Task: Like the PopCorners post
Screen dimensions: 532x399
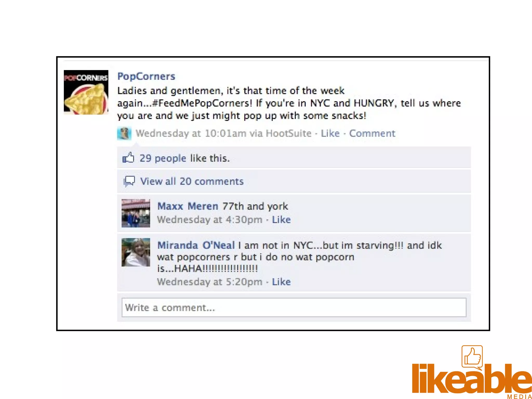Action: point(330,133)
